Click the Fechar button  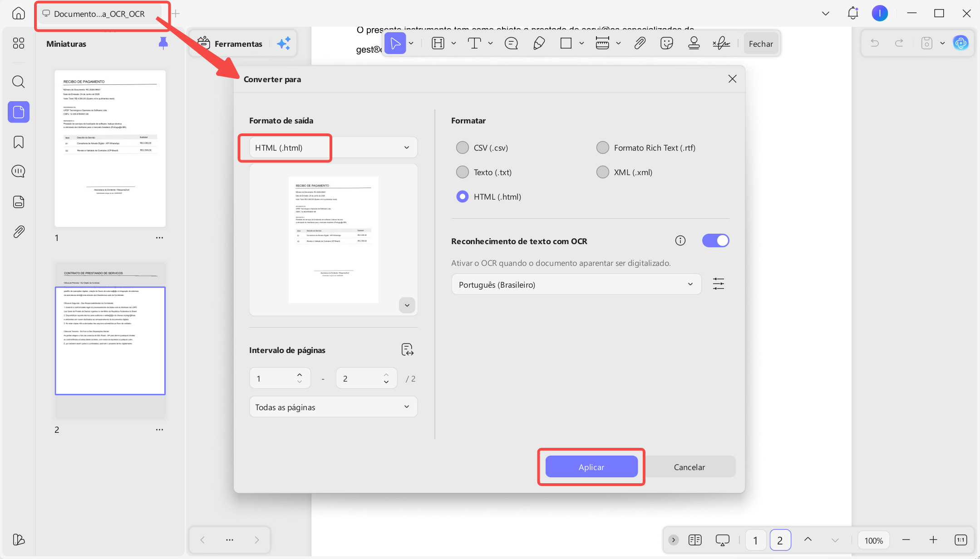coord(761,44)
